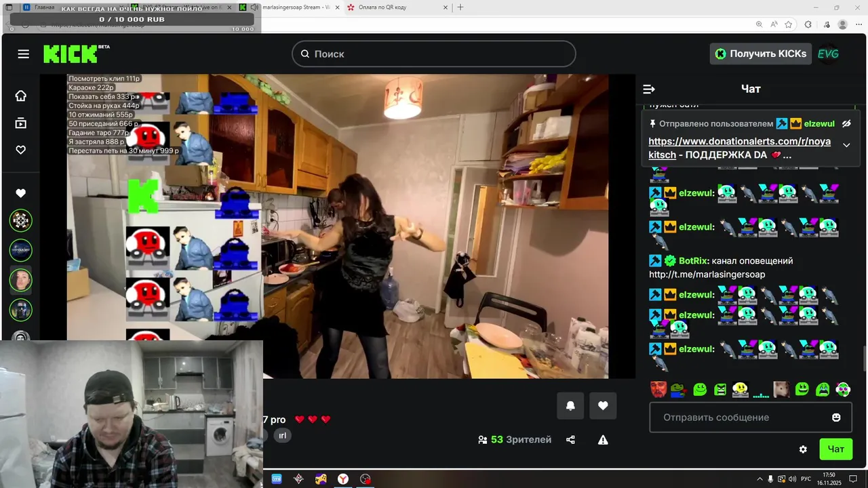Click the Получить KICKs button

761,54
